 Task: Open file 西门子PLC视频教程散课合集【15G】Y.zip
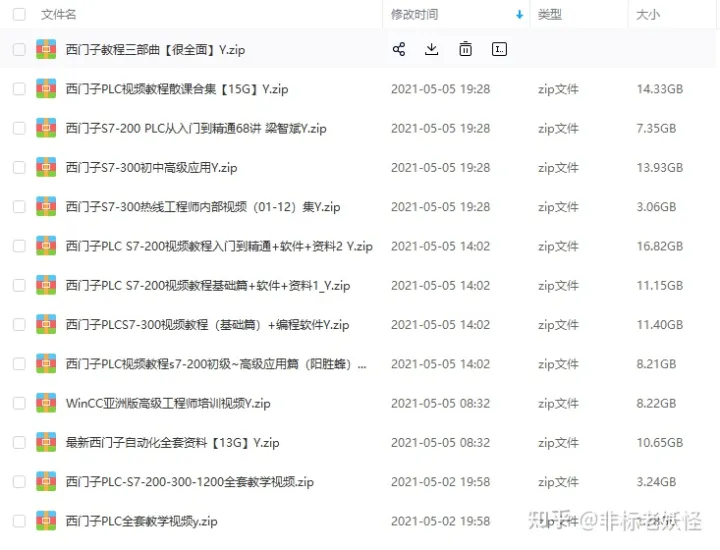coord(177,89)
